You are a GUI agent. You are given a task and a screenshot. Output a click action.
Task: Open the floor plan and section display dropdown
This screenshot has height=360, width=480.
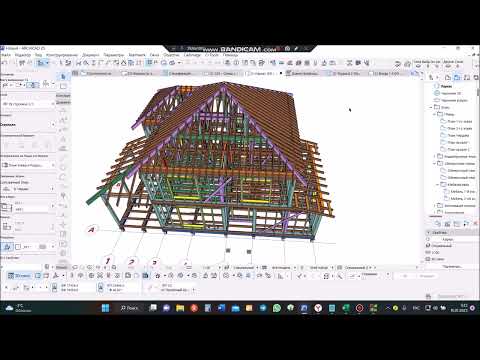pos(28,165)
